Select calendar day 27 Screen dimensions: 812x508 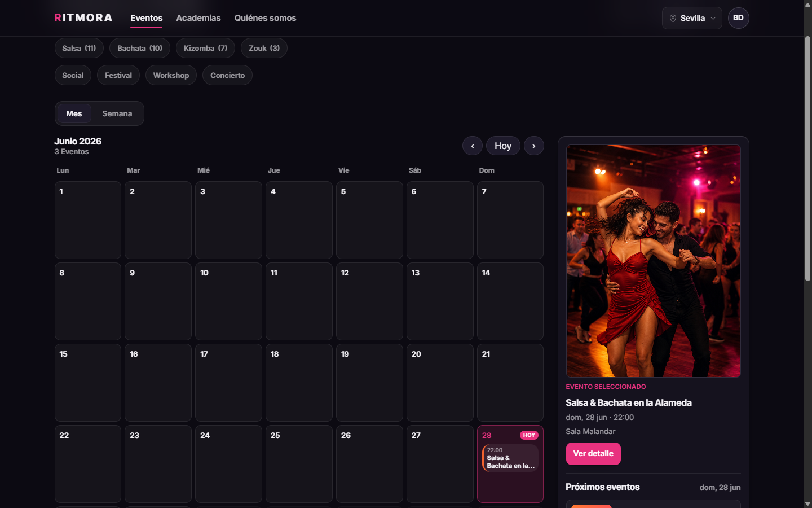click(x=440, y=464)
